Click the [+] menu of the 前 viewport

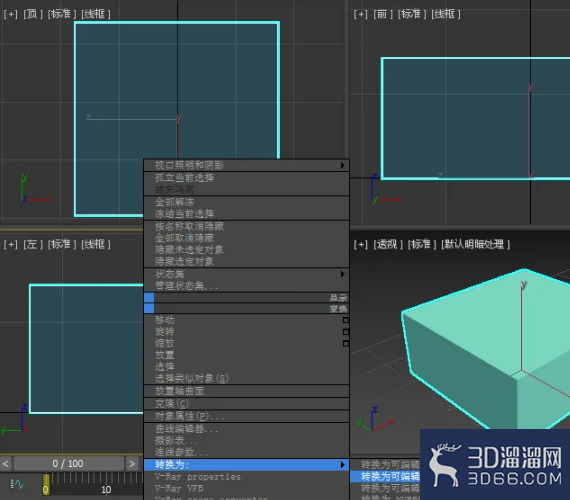(x=361, y=14)
